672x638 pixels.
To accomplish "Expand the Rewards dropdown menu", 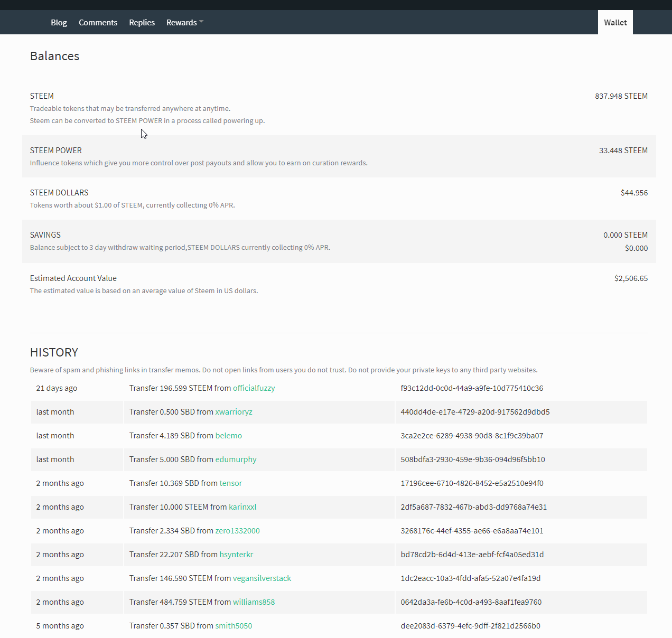I will point(184,23).
